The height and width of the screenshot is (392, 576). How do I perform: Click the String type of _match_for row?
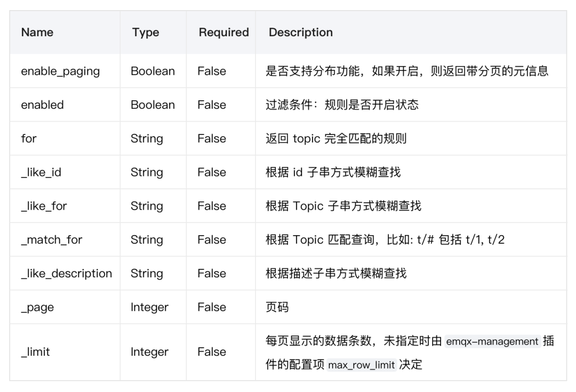point(147,240)
